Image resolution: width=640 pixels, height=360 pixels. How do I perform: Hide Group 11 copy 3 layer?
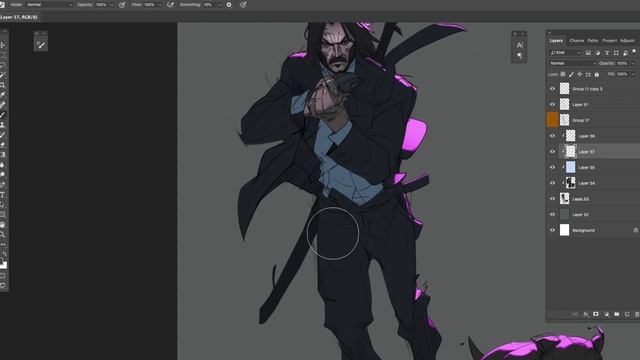point(552,89)
